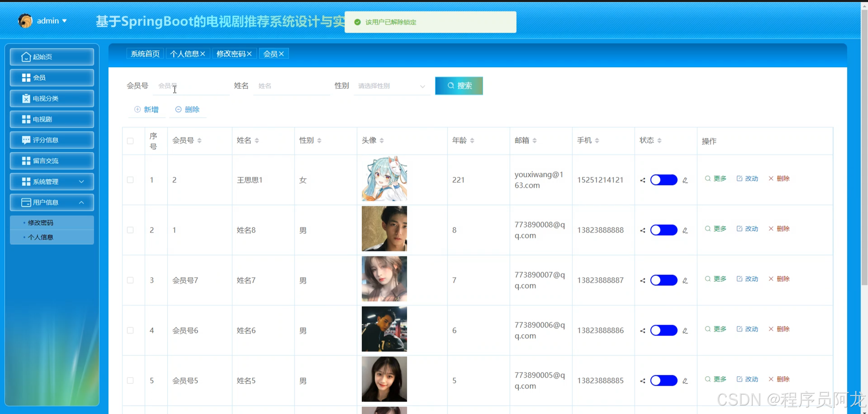Switch to the 系统首页 tab
Viewport: 868px width, 414px height.
click(x=145, y=54)
